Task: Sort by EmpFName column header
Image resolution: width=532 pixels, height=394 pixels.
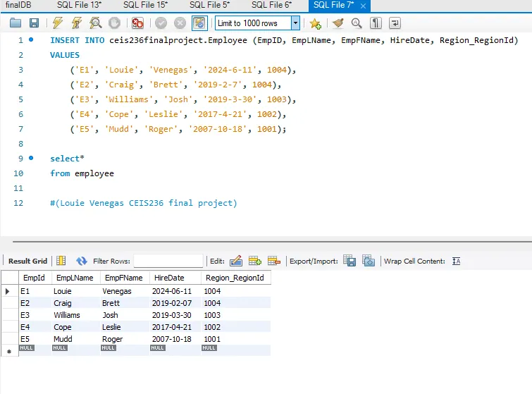Action: pyautogui.click(x=125, y=278)
